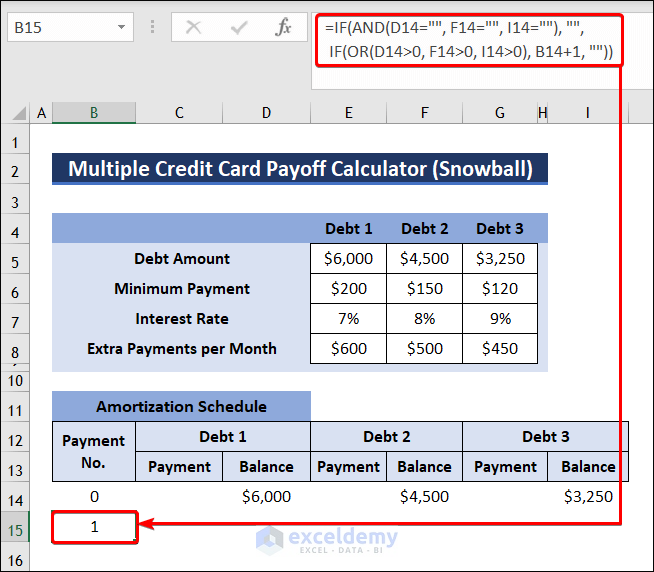
Task: Click the Debt 3 header in the inputs table
Action: pyautogui.click(x=500, y=229)
